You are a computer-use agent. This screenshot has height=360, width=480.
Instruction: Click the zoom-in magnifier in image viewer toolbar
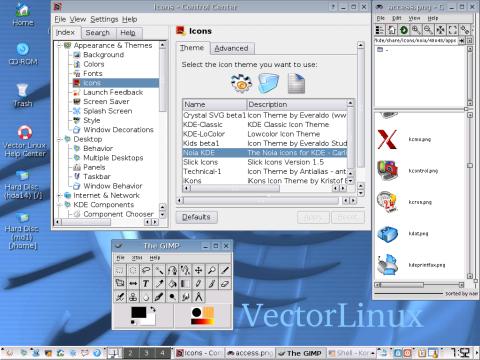tap(416, 30)
